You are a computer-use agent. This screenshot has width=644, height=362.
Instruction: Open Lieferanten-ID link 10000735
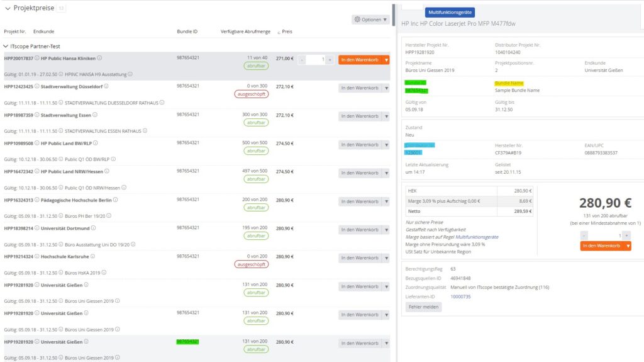(460, 297)
